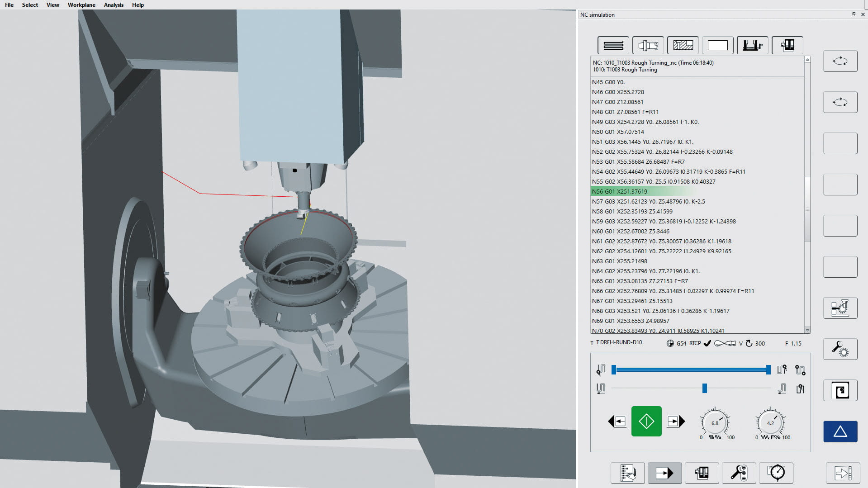Screen dimensions: 868x488
Task: Open machine settings icon in bottom toolbar
Action: 702,473
